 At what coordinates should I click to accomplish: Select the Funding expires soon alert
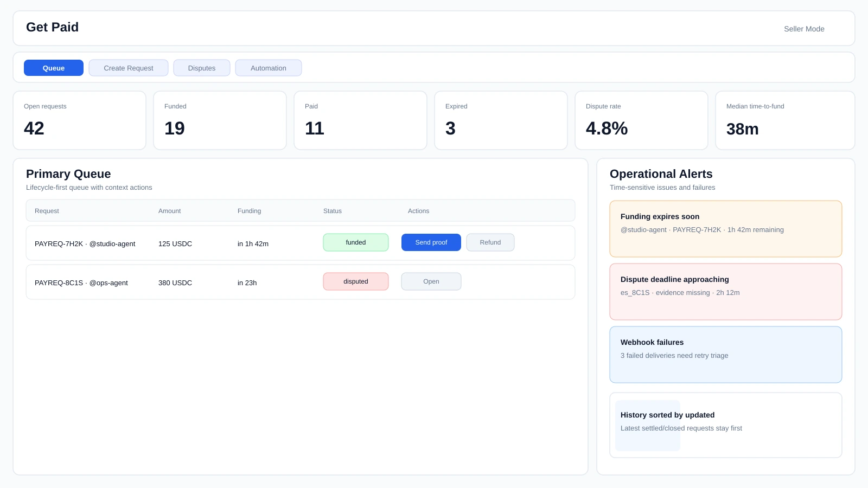pos(726,229)
